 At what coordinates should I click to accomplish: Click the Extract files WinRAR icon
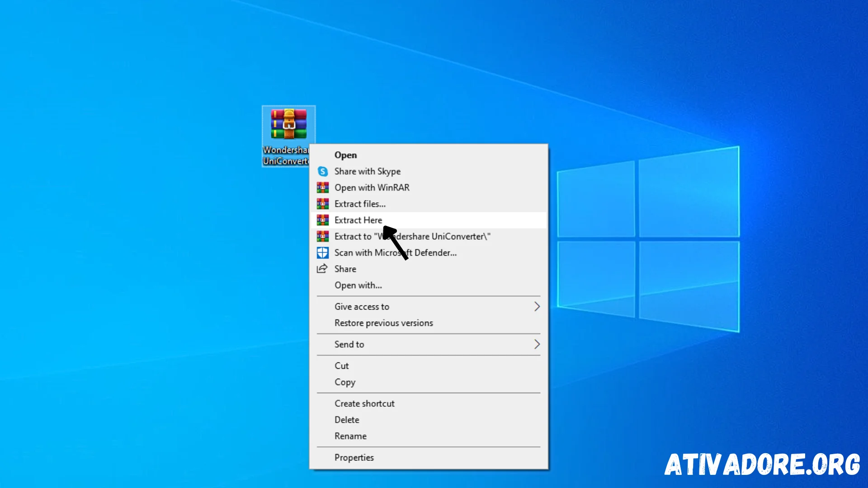[x=322, y=203]
